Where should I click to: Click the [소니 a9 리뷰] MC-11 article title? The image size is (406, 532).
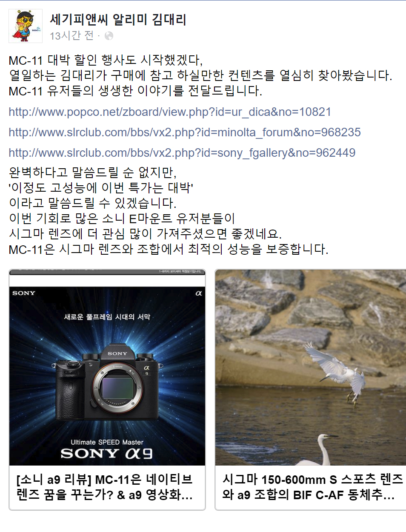point(105,487)
